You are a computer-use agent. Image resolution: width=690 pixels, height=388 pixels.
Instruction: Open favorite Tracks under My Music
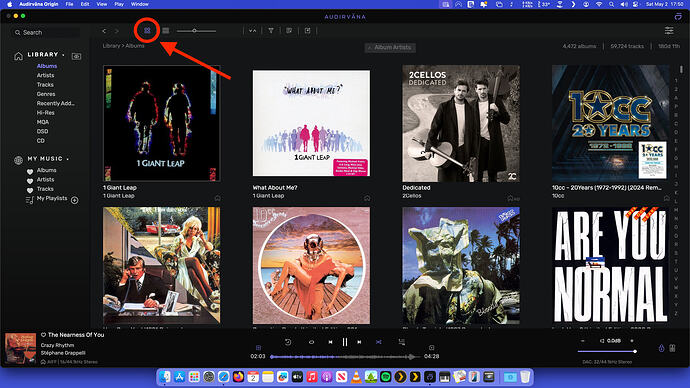(x=45, y=189)
